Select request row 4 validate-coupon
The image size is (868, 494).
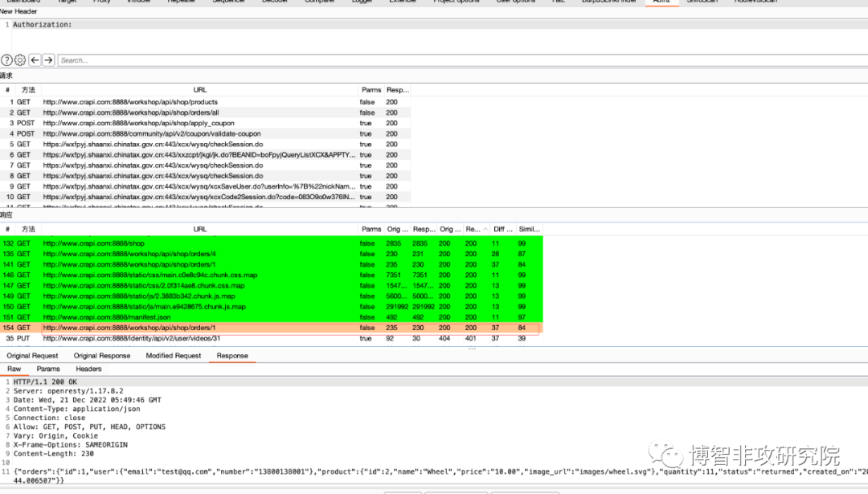(x=206, y=133)
